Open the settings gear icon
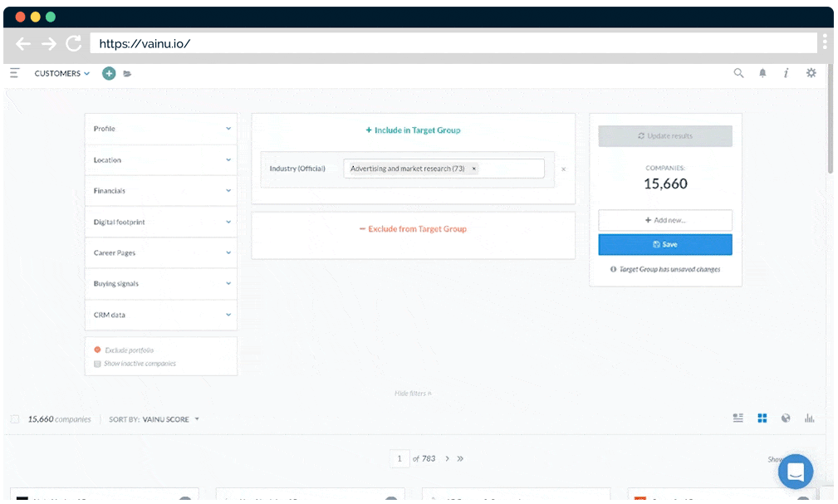The height and width of the screenshot is (504, 838). click(x=811, y=73)
